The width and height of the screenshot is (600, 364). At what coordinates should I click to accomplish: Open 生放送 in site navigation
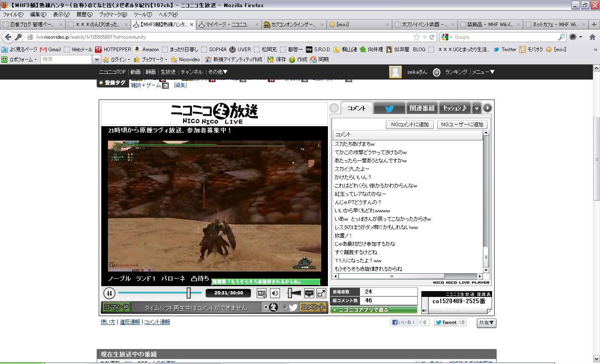point(168,72)
